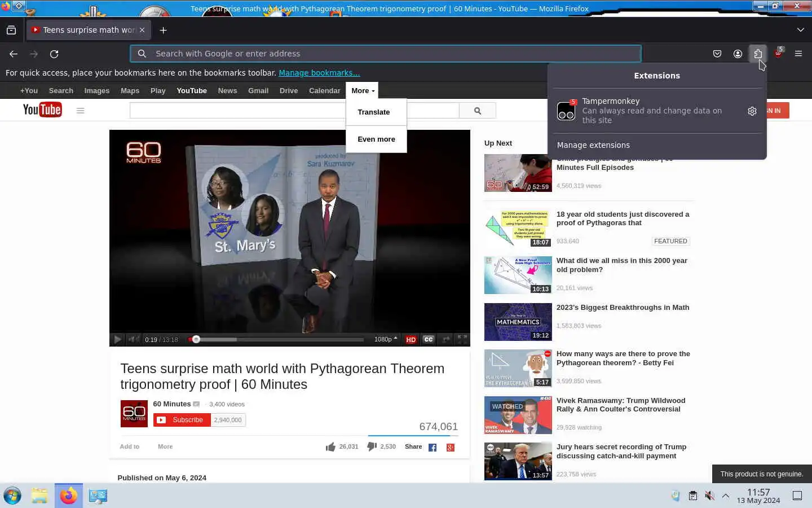Expand the More options under the video
This screenshot has height=508, width=812.
tap(165, 446)
